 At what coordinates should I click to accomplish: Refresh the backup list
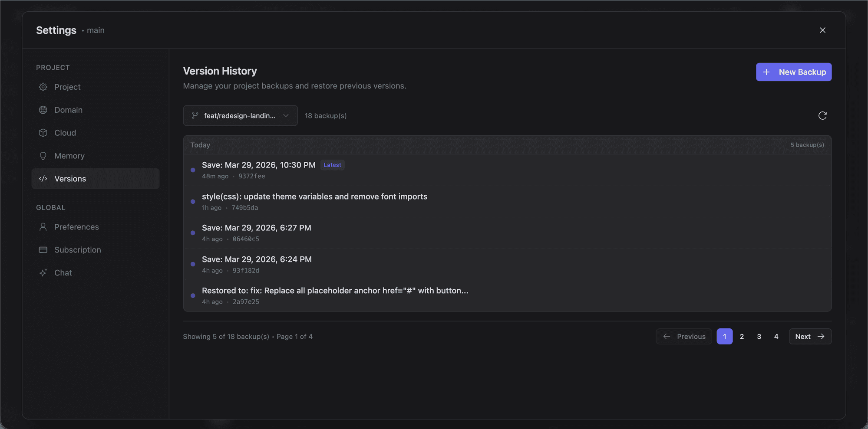(x=822, y=115)
